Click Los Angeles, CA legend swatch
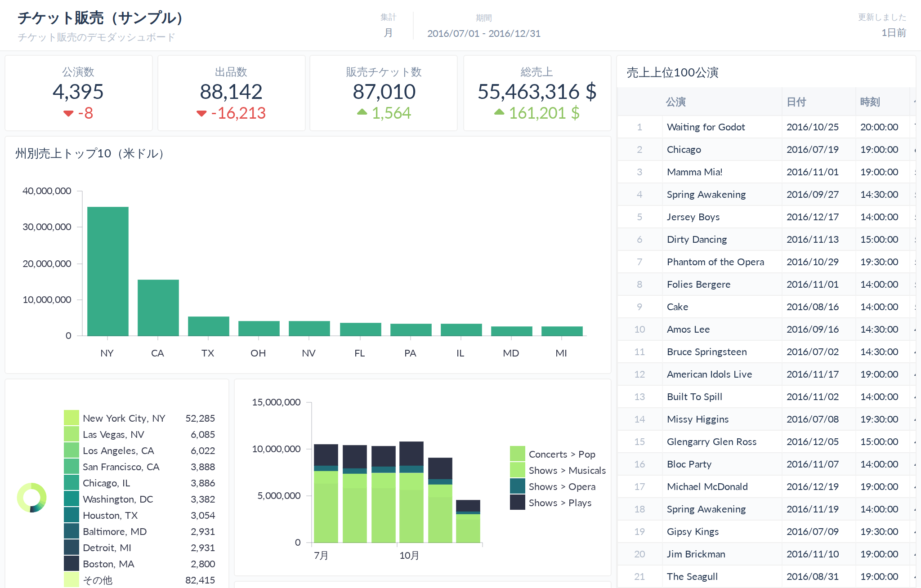This screenshot has height=588, width=921. click(x=72, y=450)
